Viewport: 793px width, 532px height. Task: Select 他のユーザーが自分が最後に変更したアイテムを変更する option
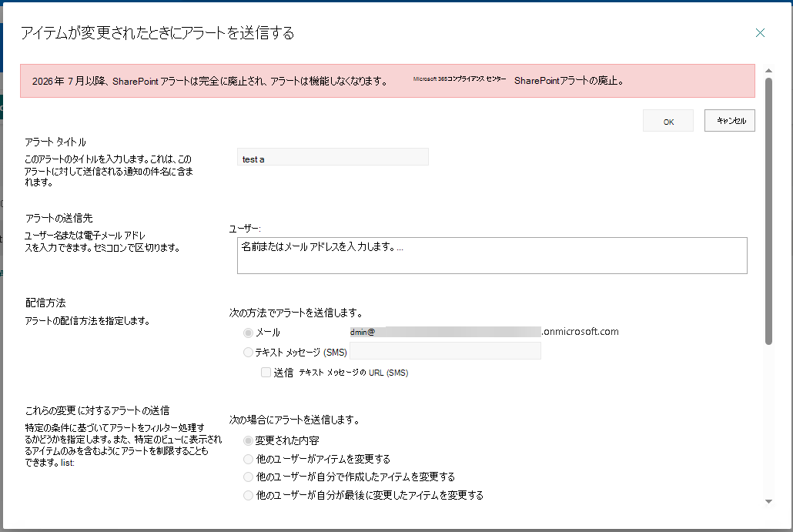(x=248, y=496)
